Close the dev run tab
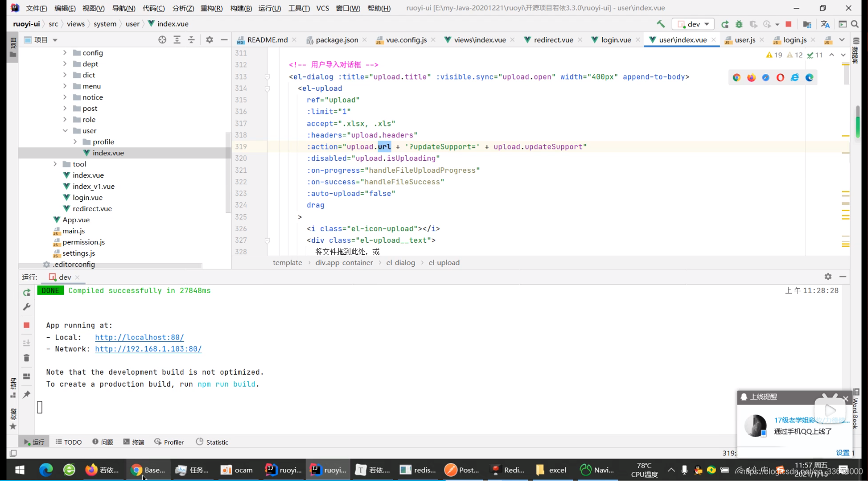The image size is (868, 481). tap(77, 277)
